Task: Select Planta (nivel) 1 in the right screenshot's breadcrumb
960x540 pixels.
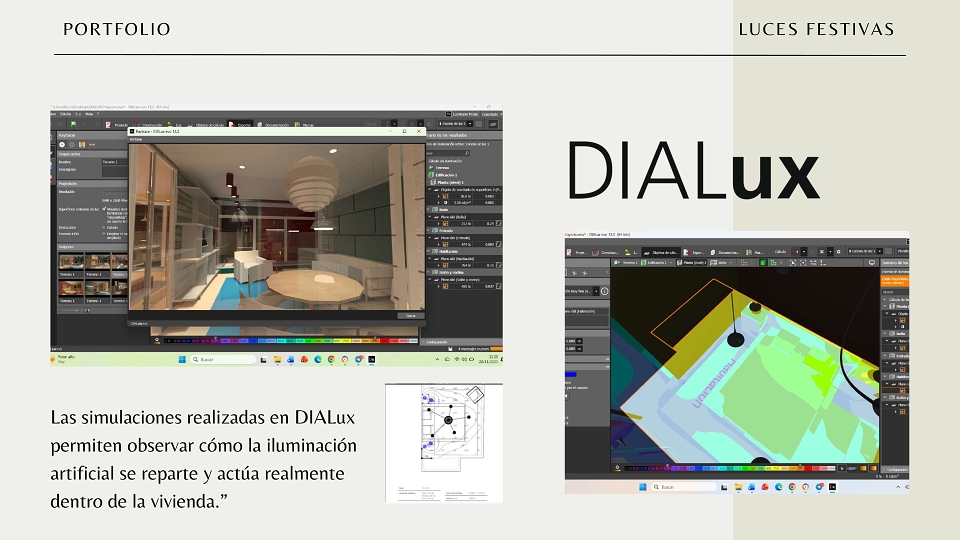Action: (x=692, y=263)
